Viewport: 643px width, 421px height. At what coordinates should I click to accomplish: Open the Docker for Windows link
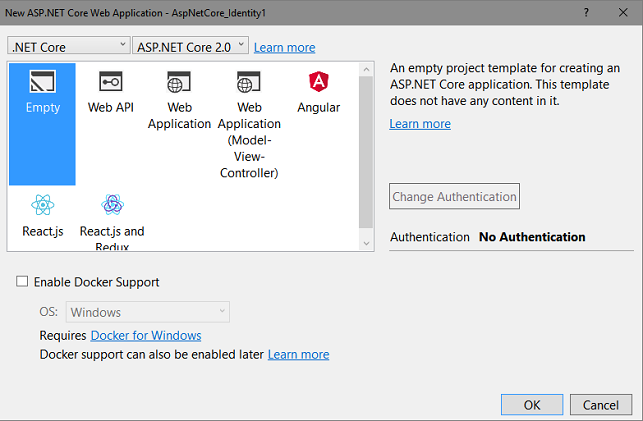click(x=146, y=335)
